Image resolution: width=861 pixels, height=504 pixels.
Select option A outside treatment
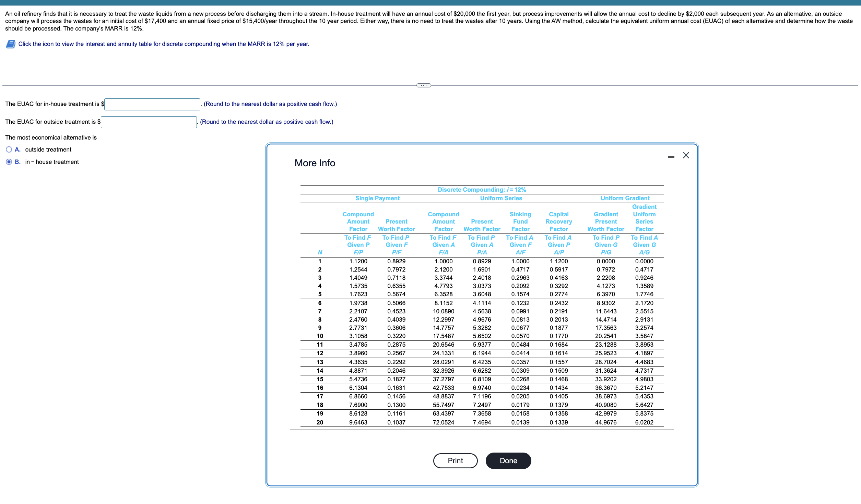coord(9,149)
